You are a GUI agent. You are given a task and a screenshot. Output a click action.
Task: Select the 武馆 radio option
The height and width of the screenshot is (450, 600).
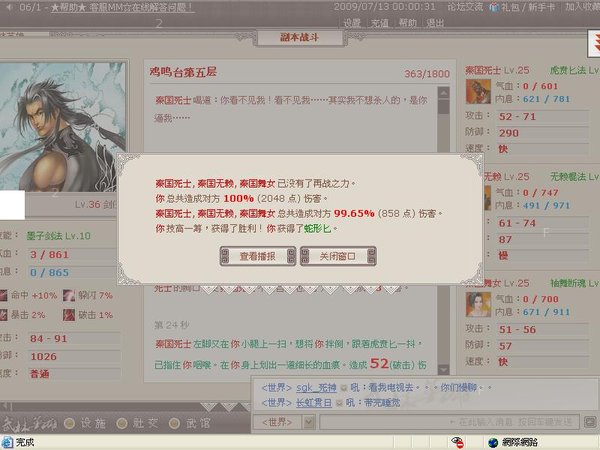tap(174, 423)
